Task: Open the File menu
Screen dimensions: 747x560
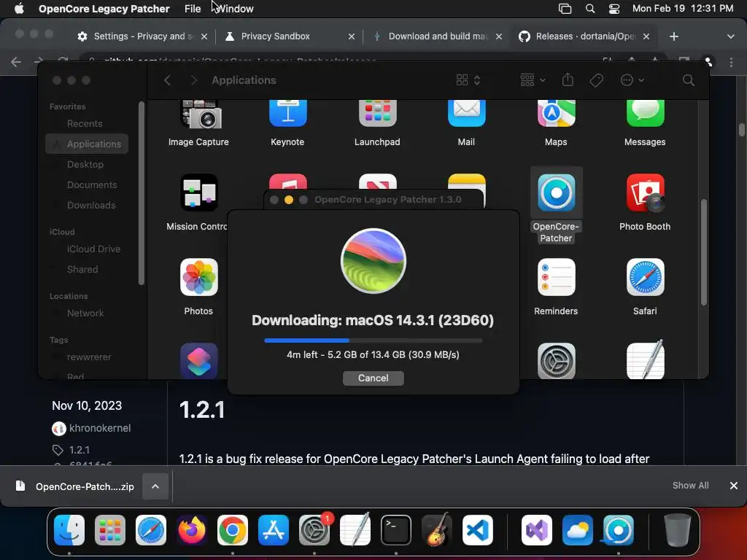Action: click(193, 9)
